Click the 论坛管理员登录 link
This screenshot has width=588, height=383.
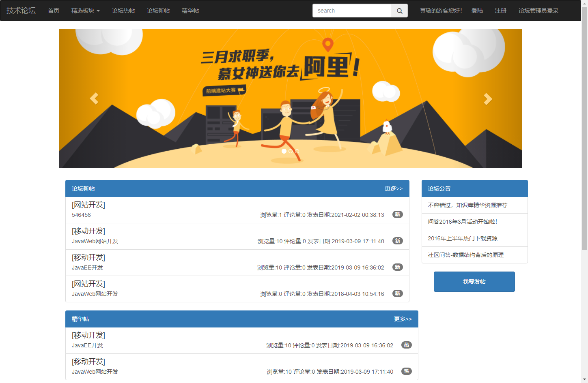(538, 11)
